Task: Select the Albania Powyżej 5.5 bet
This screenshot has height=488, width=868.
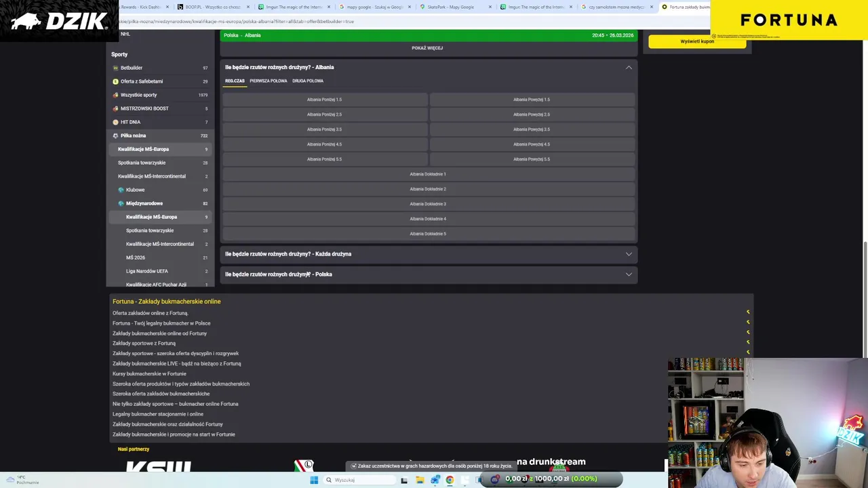Action: 532,159
